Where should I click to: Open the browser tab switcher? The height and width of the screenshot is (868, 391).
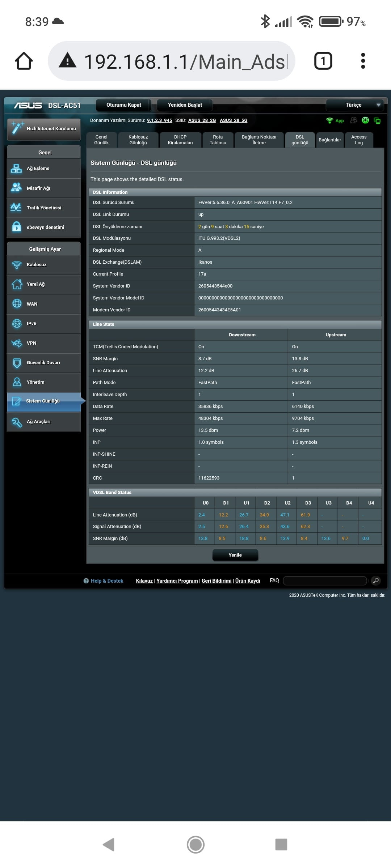323,61
